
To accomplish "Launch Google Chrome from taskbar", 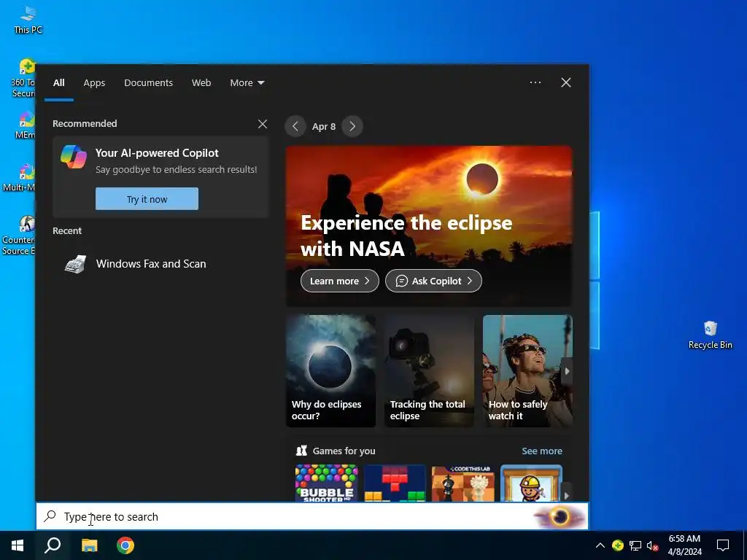I will click(x=125, y=545).
